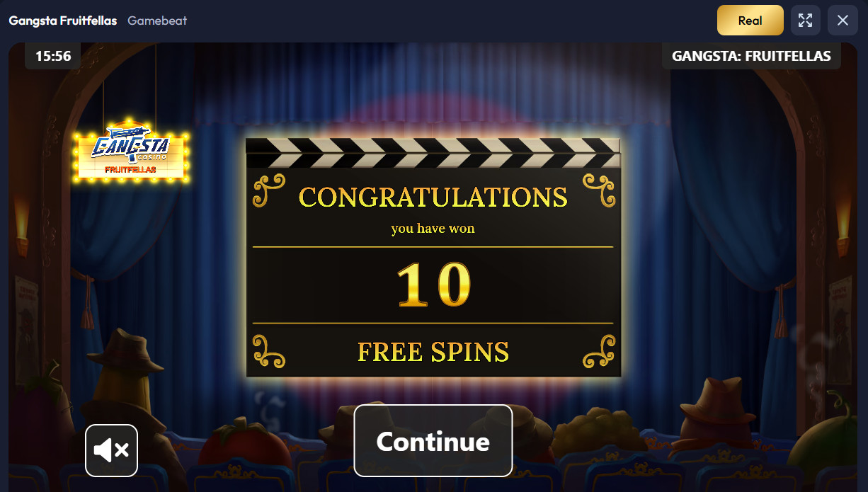
Task: Click the bottom-left golden swirl ornament
Action: pos(268,350)
